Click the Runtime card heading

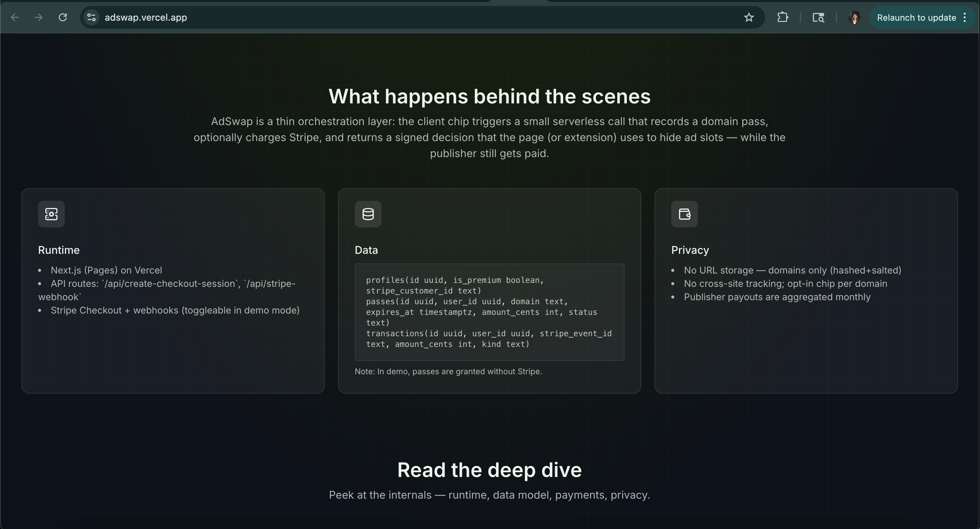(x=59, y=250)
